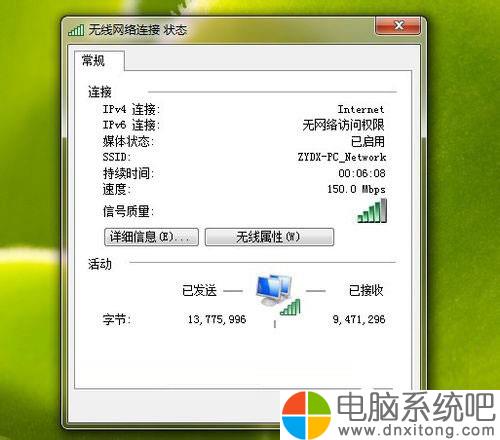Image resolution: width=500 pixels, height=440 pixels.
Task: Click the received bytes 9,471,296
Action: 359,319
